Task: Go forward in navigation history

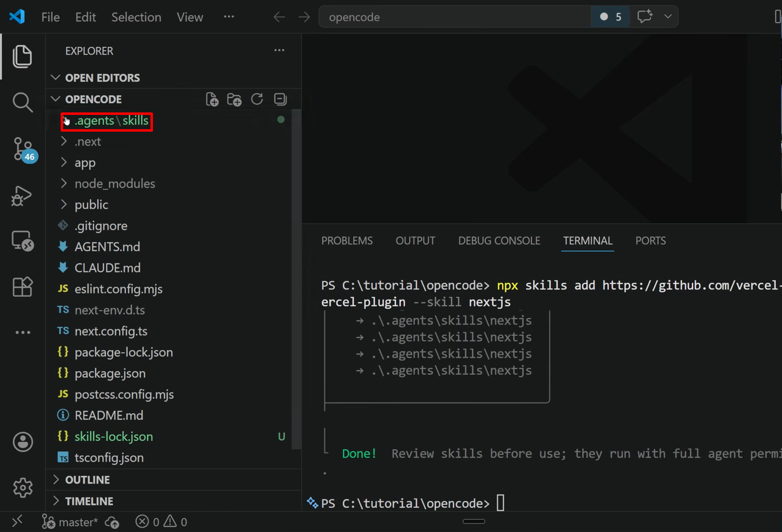Action: (x=304, y=17)
